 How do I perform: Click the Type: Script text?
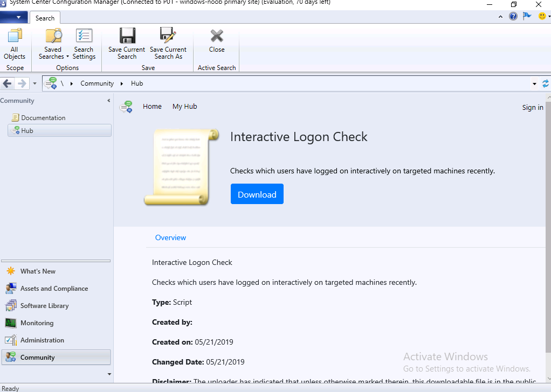[172, 303]
